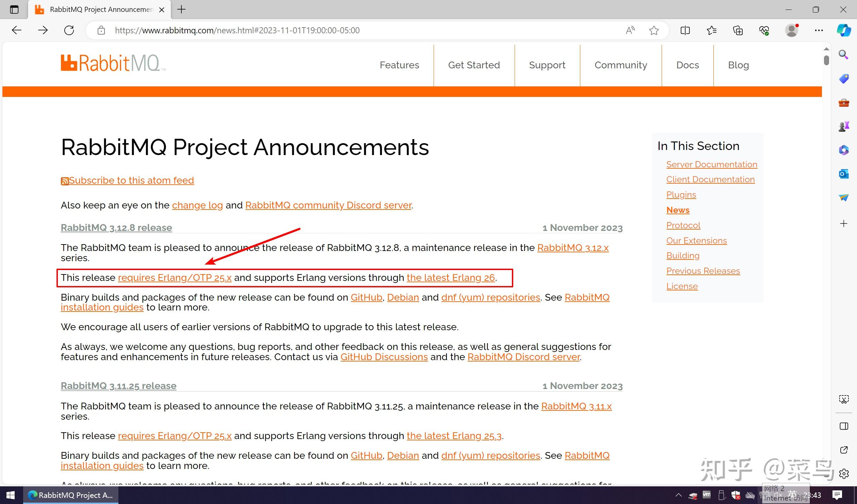Expand hidden system tray icons chevron

[678, 495]
